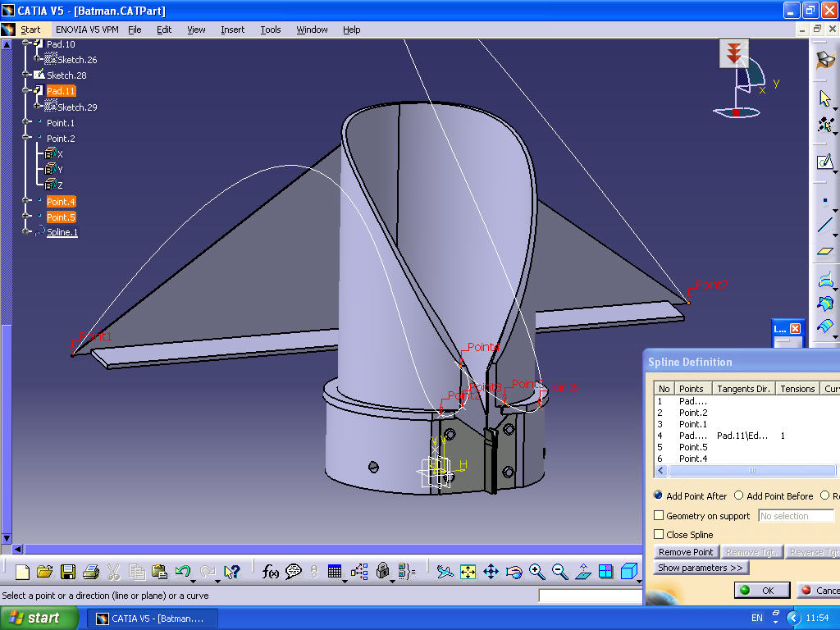Viewport: 840px width, 630px height.
Task: Activate Fly mode airplane icon
Action: click(x=445, y=572)
